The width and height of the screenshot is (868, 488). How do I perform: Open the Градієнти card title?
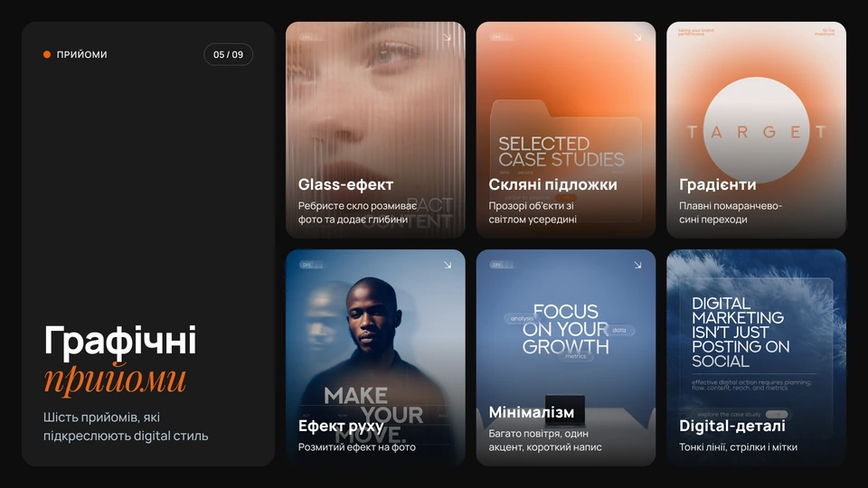pos(717,184)
